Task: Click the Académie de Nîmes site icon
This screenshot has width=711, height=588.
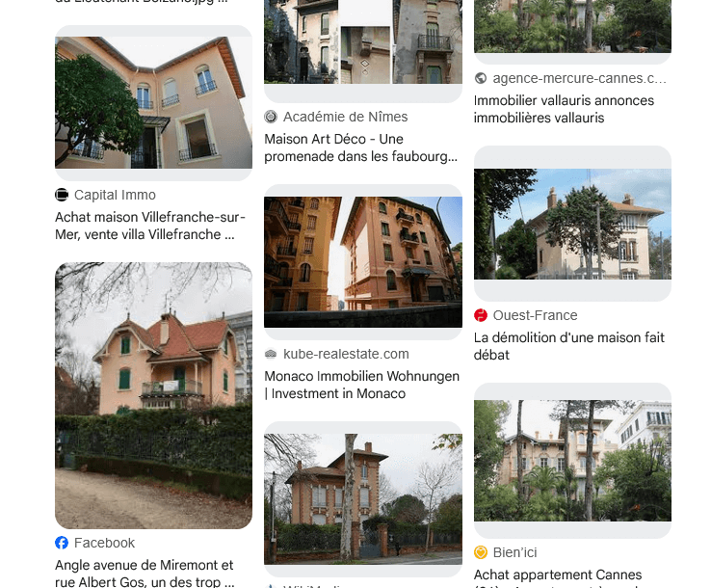Action: click(x=271, y=117)
